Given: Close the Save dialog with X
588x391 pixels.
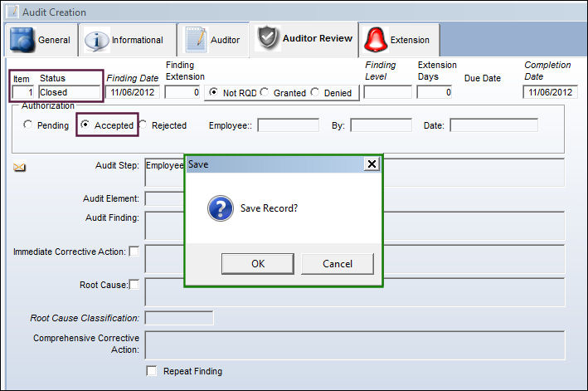Looking at the screenshot, I should (372, 164).
